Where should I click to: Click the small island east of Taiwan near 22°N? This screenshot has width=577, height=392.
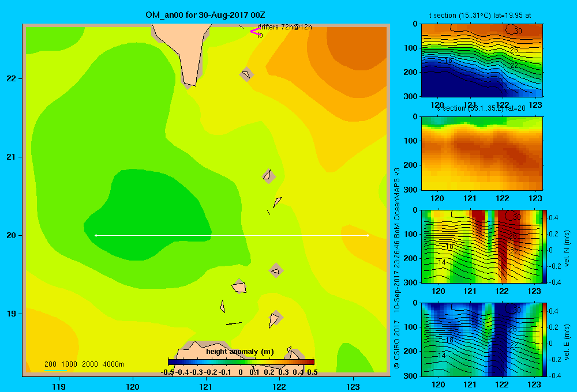246,74
